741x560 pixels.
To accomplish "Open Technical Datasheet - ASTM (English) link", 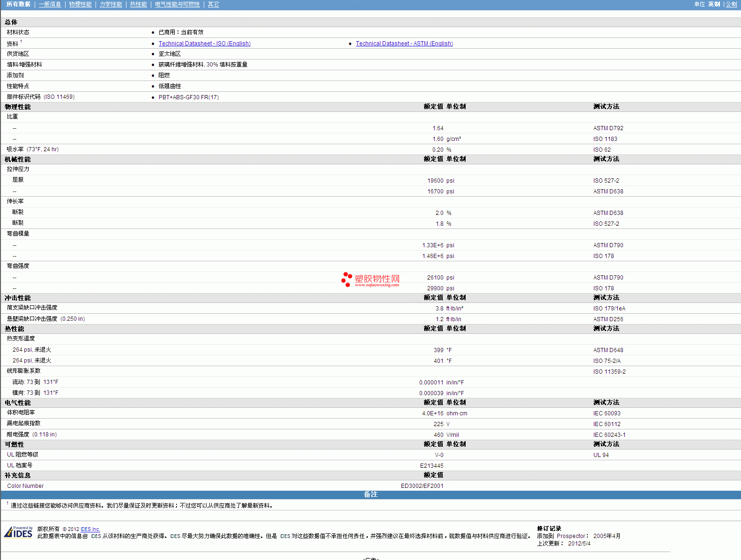I will (404, 44).
